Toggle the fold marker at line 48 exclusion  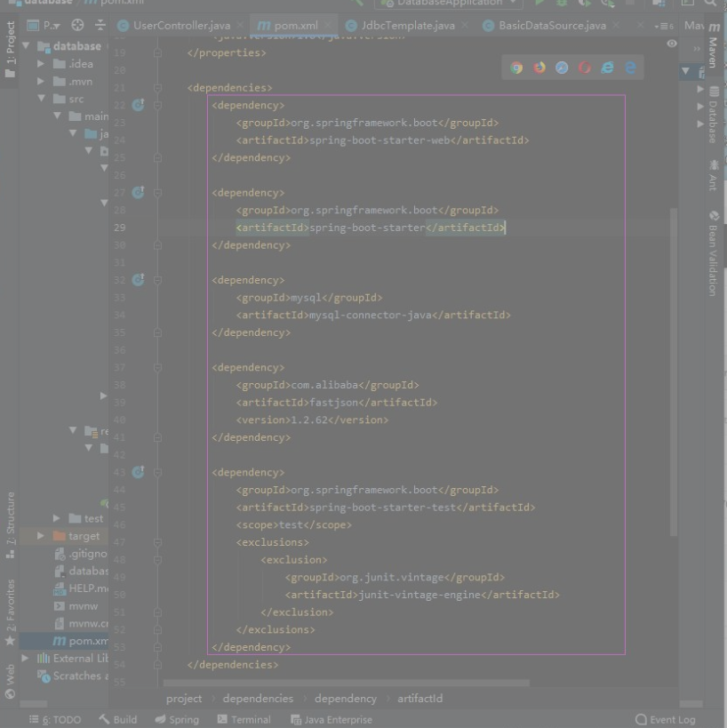coord(158,560)
